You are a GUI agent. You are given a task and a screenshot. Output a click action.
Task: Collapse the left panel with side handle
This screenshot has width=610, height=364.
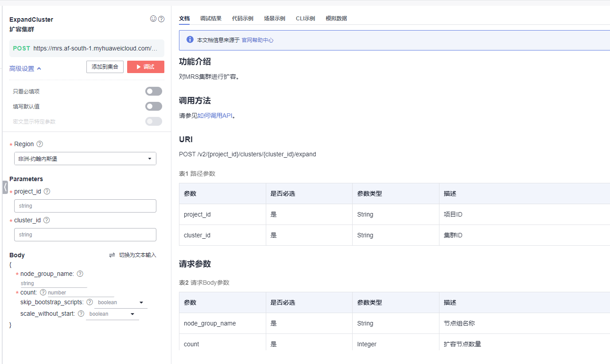tap(5, 187)
